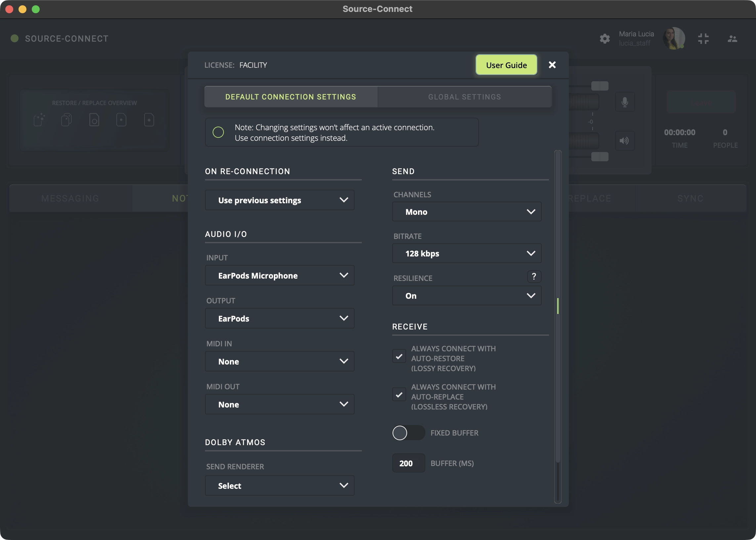The width and height of the screenshot is (756, 540).
Task: Close the settings dialog with X
Action: [x=552, y=65]
